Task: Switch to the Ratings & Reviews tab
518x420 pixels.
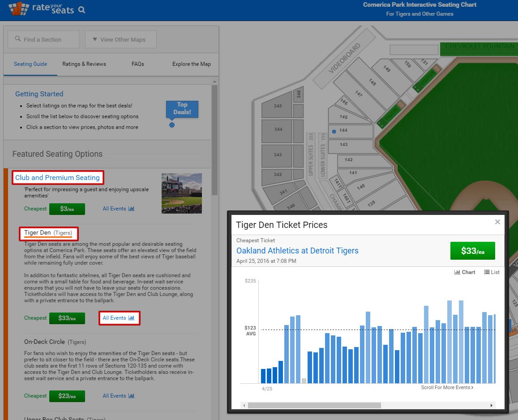Action: point(84,64)
